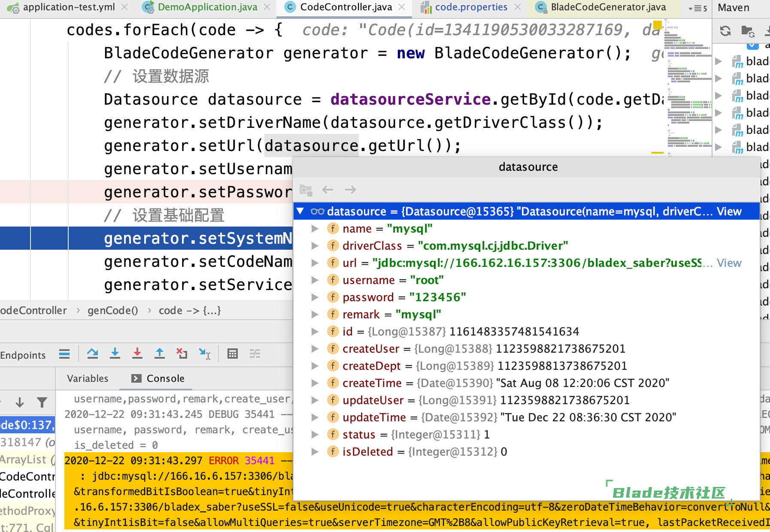
Task: Expand the isDeleted field node
Action: tap(315, 452)
